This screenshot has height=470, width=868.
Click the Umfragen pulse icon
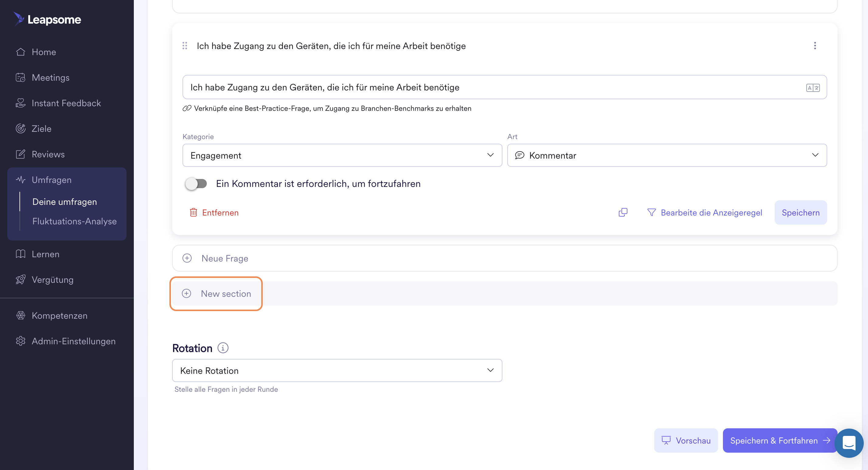coord(21,180)
